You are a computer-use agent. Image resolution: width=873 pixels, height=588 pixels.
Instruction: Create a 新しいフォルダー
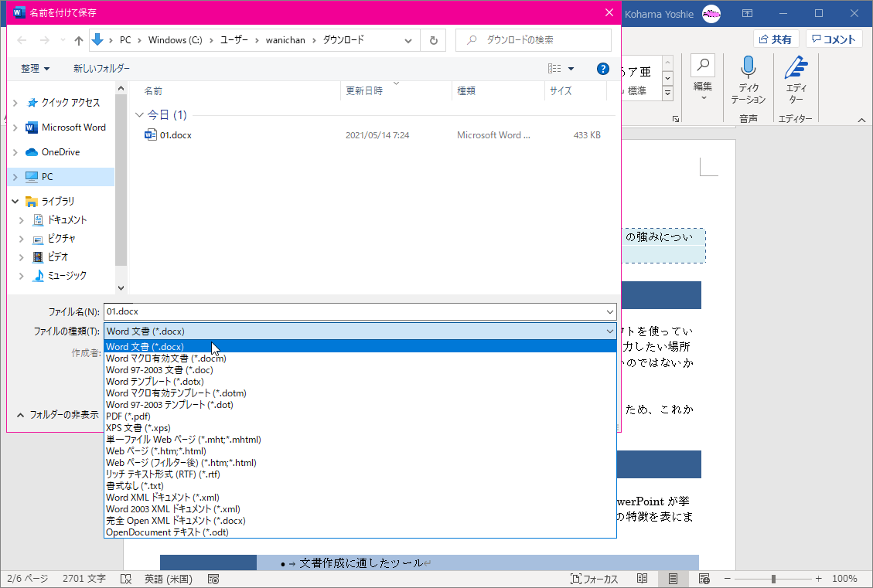[x=101, y=69]
